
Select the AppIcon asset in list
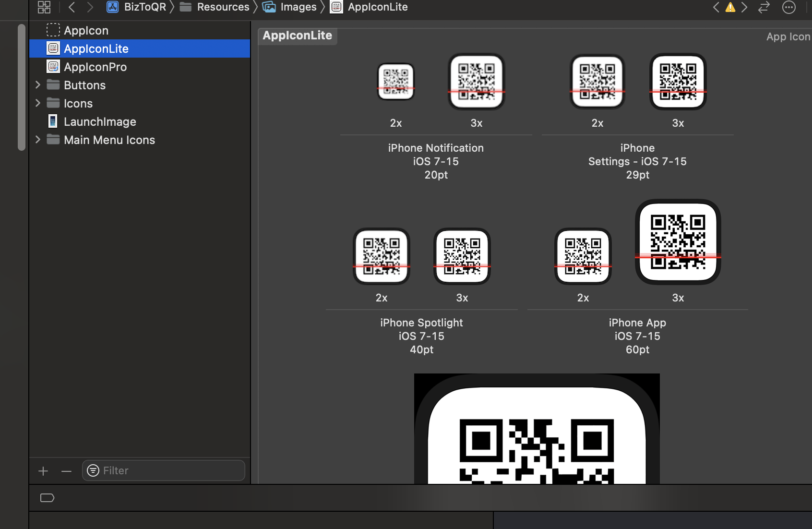click(x=140, y=30)
